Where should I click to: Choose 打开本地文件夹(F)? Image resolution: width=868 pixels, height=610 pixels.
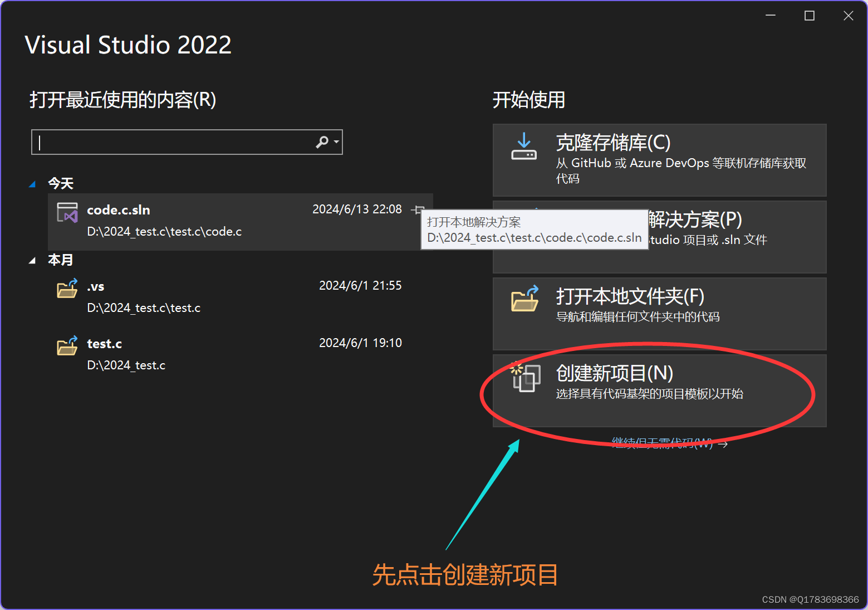click(x=659, y=314)
